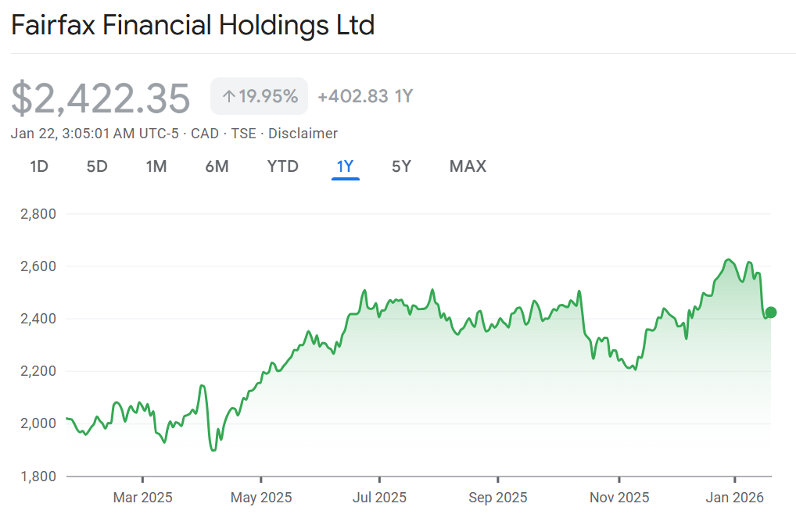The height and width of the screenshot is (532, 796).
Task: Show MAX historical range
Action: point(468,166)
